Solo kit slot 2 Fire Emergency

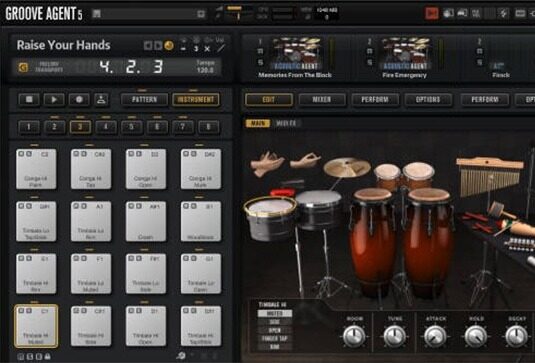[370, 62]
